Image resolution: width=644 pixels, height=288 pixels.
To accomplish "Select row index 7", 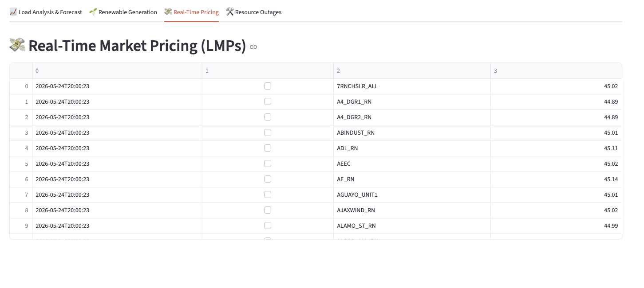I will pos(21,195).
